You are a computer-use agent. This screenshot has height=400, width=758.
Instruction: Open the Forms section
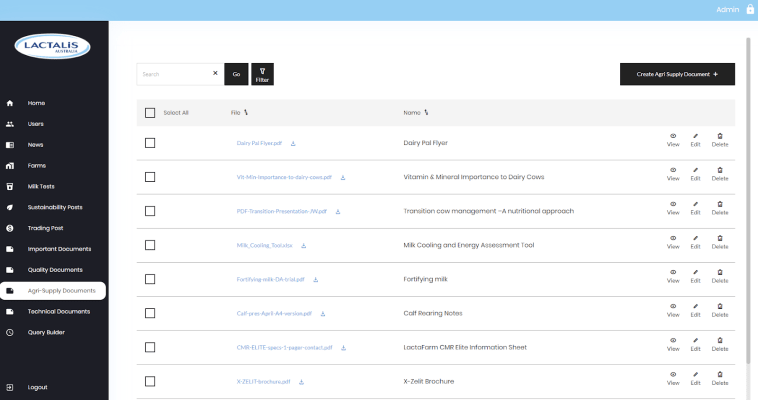tap(37, 165)
